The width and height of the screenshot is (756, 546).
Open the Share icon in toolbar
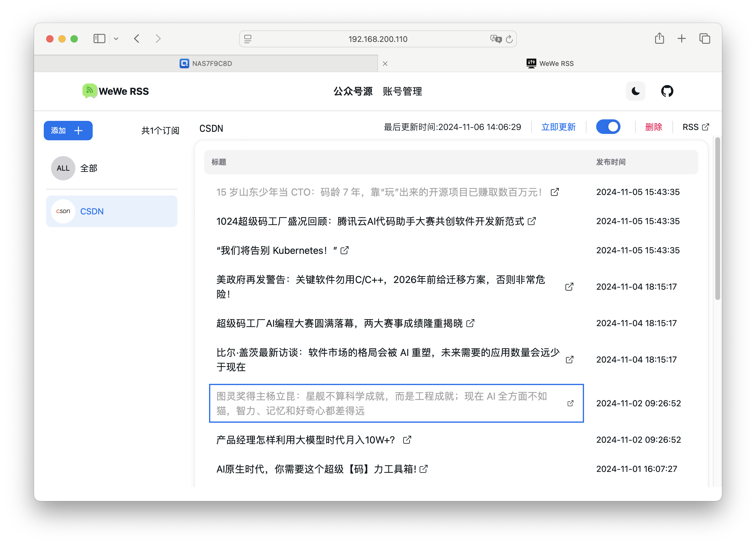pyautogui.click(x=659, y=38)
